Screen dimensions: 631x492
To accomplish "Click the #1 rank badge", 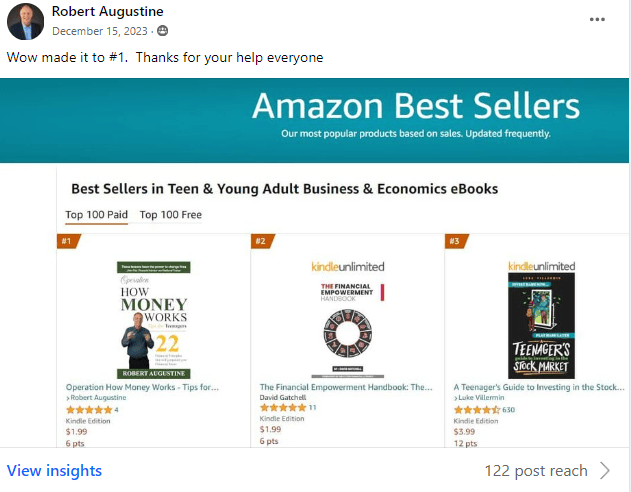I will (68, 241).
